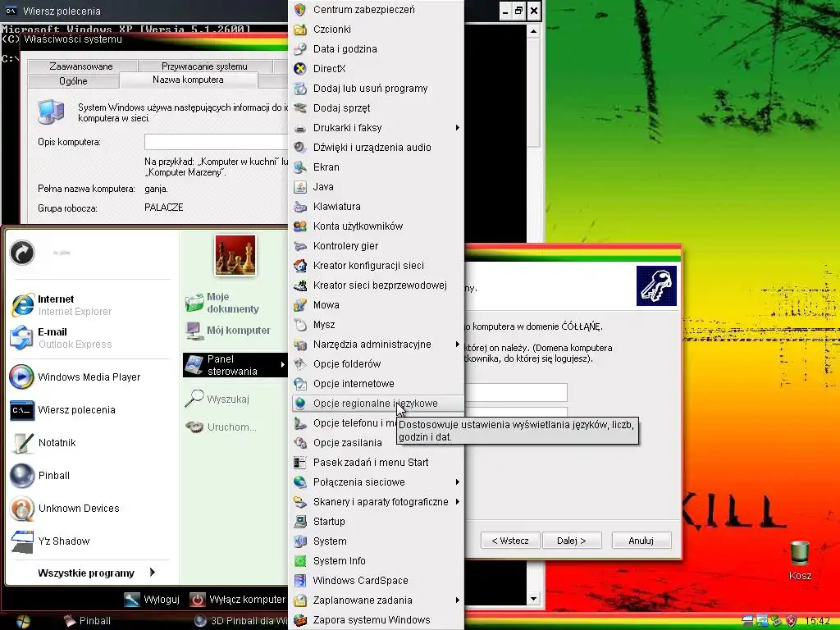Open Dźwięki i urządzenia audio icon
840x630 pixels.
coord(300,148)
